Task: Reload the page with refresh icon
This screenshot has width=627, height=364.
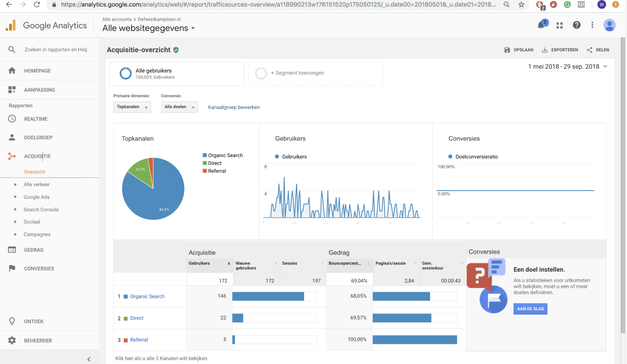Action: click(37, 4)
